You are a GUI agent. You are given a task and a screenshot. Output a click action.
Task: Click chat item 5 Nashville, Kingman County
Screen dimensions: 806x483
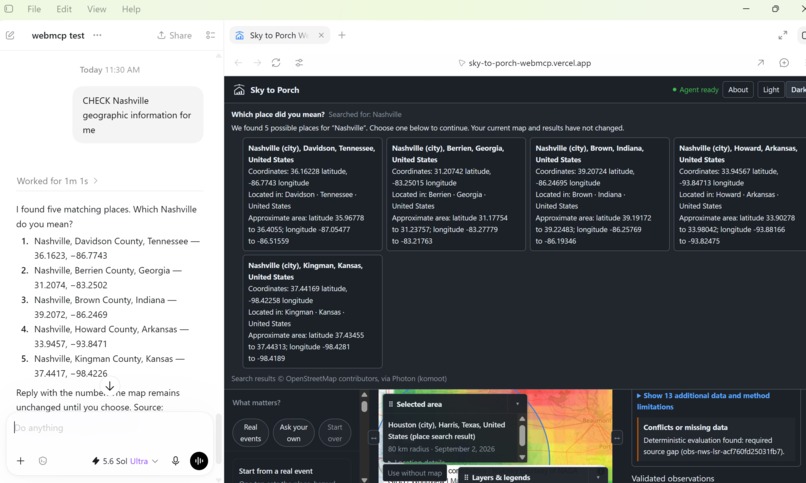[109, 366]
